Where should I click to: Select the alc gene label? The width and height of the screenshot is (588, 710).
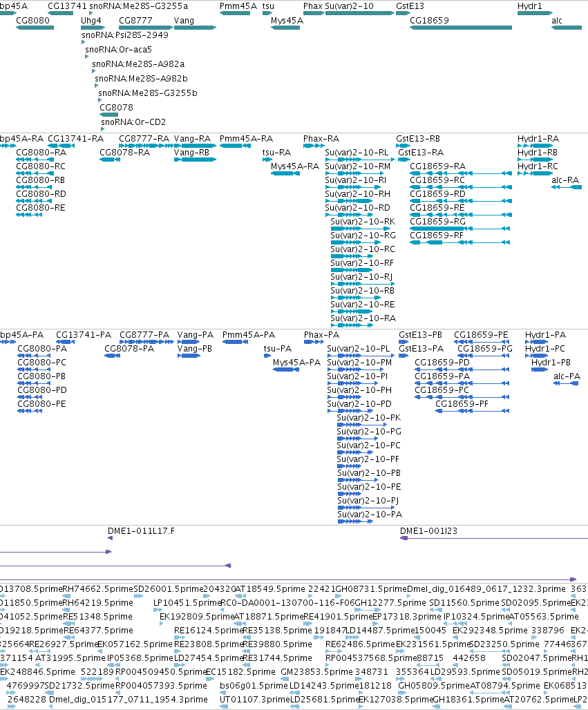(x=557, y=21)
